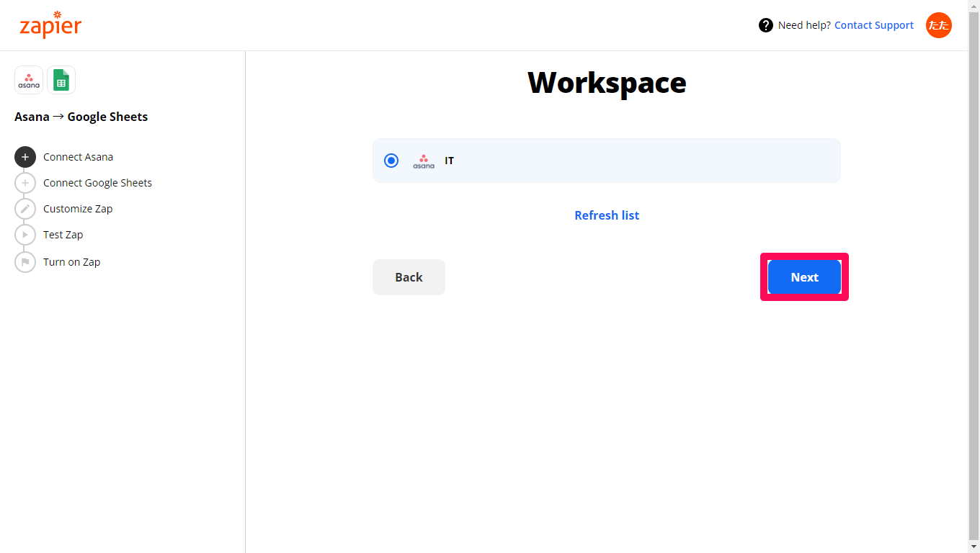The width and height of the screenshot is (980, 553).
Task: Go to Connect Google Sheets step
Action: [x=97, y=183]
